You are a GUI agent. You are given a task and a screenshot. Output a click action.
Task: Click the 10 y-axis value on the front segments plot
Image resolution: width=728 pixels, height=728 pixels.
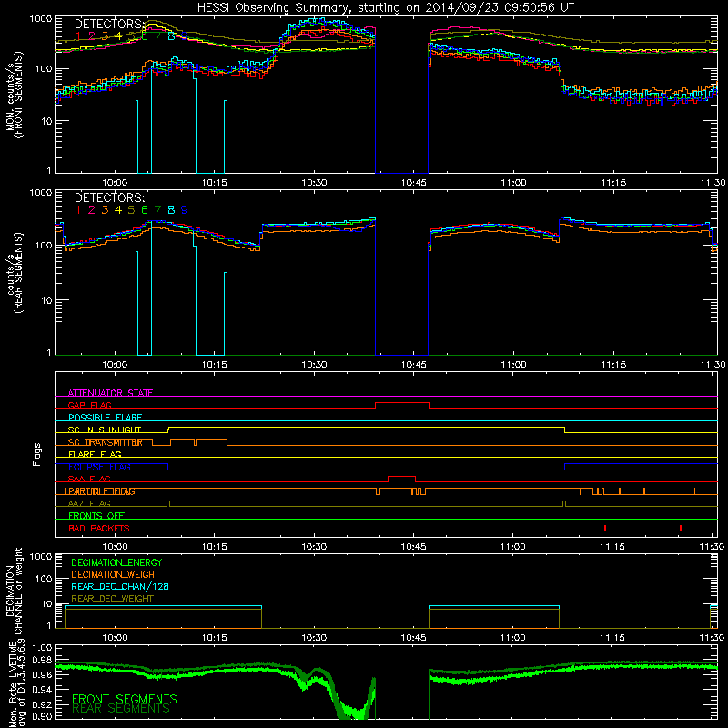(46, 121)
